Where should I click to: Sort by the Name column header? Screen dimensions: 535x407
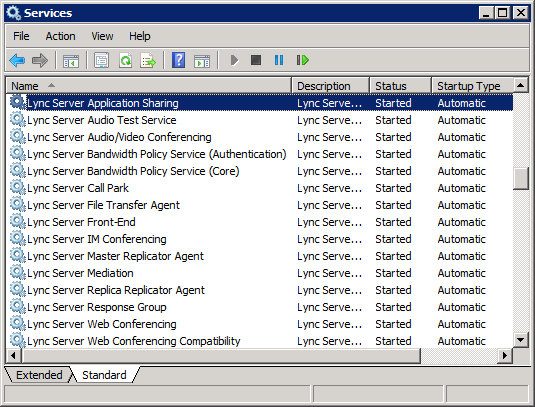pos(149,86)
